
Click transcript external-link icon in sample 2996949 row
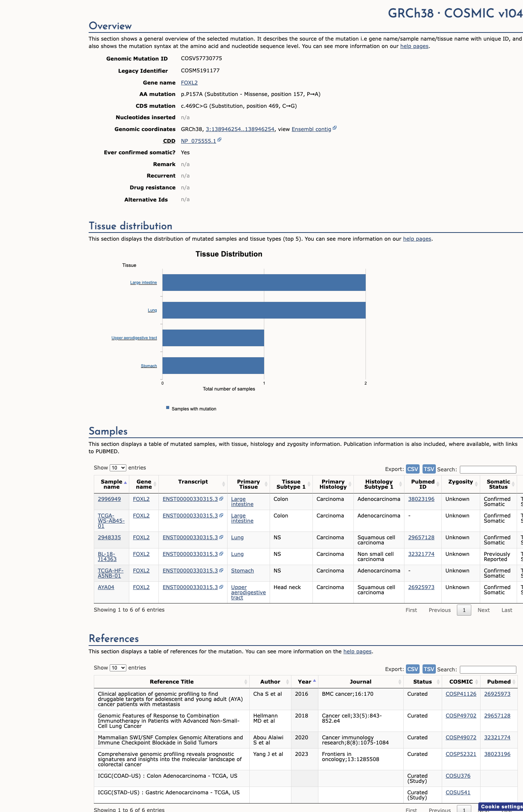tap(221, 499)
